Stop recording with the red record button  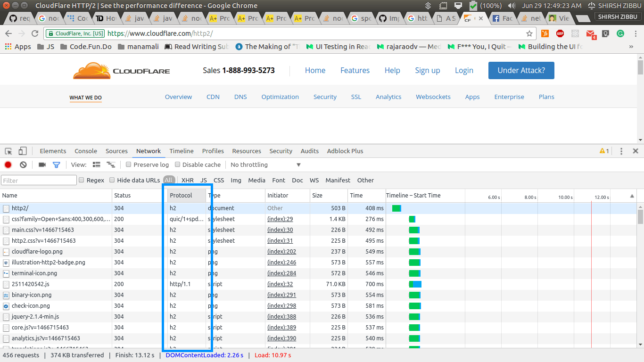coord(8,165)
